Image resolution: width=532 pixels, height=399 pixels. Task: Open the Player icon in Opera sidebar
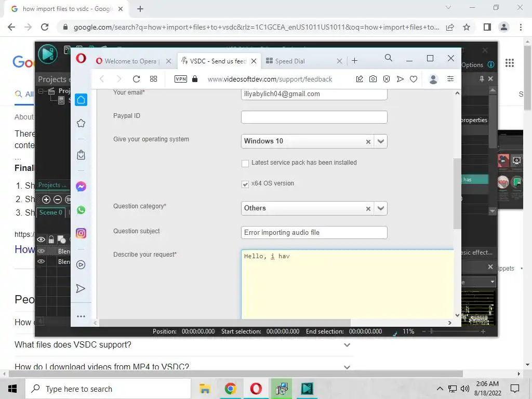pos(81,264)
